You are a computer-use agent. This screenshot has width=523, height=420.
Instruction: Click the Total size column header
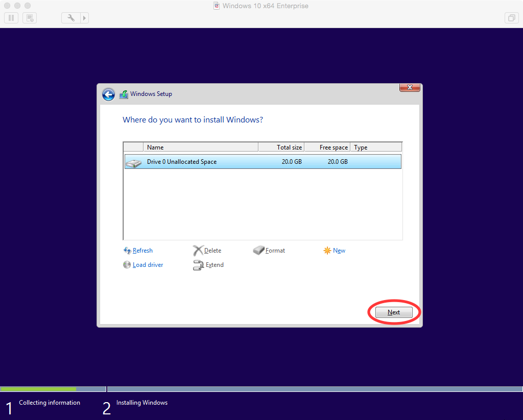pyautogui.click(x=281, y=147)
